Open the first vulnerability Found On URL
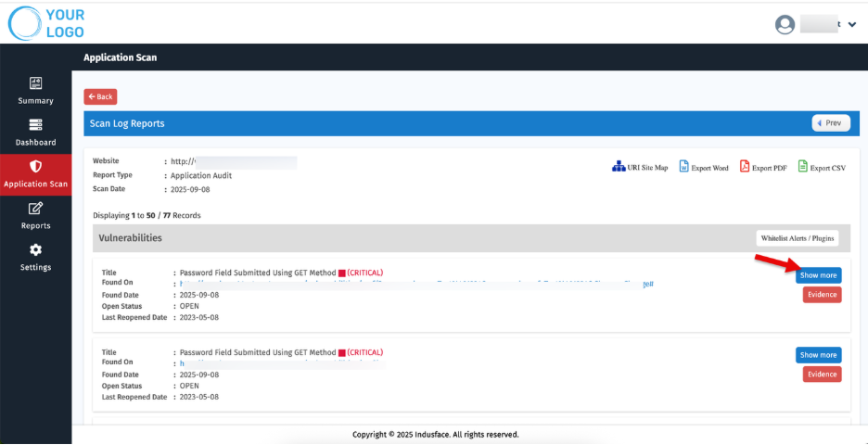The image size is (868, 445). coord(416,284)
